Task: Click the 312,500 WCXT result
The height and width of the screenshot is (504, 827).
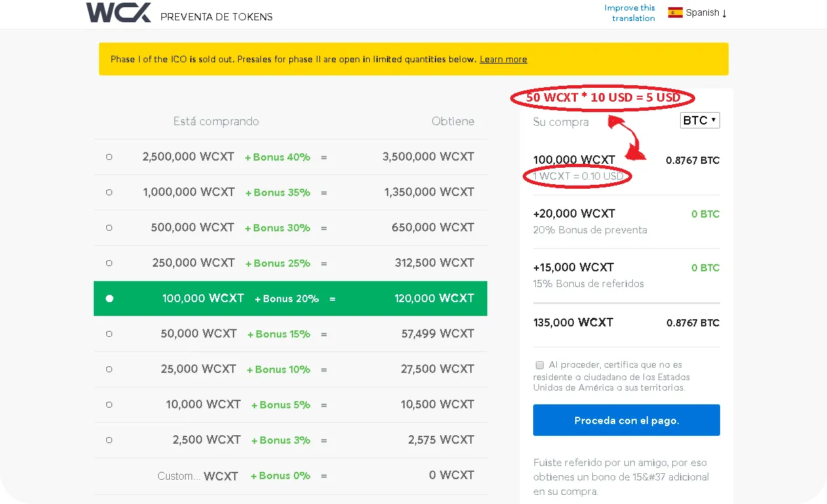Action: tap(434, 263)
